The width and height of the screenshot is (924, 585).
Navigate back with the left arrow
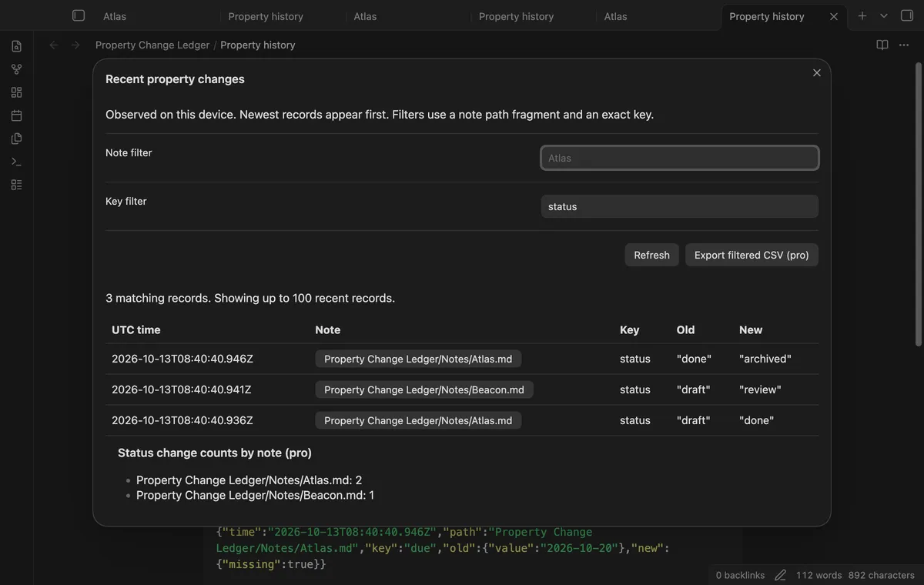[x=54, y=45]
